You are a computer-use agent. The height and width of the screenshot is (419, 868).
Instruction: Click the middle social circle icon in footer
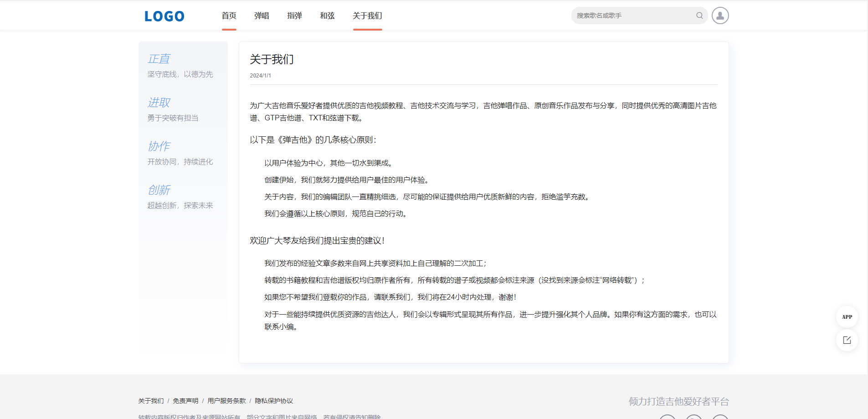pyautogui.click(x=693, y=418)
